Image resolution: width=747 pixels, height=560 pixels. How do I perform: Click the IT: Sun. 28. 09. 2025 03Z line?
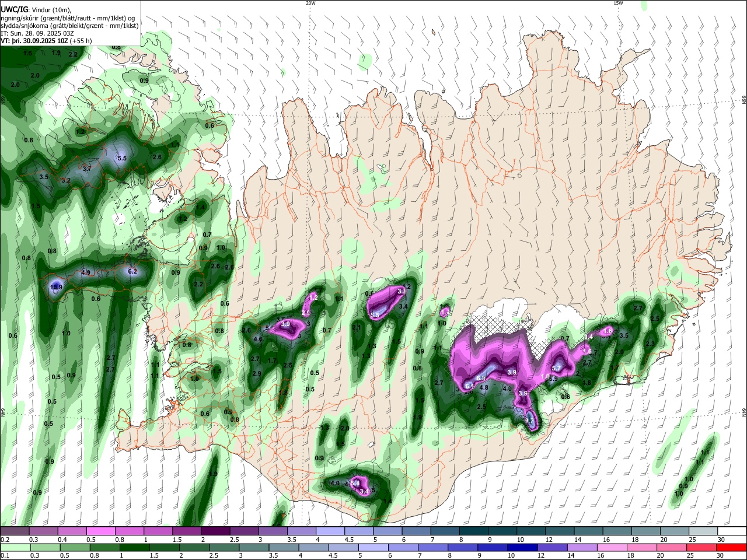37,34
